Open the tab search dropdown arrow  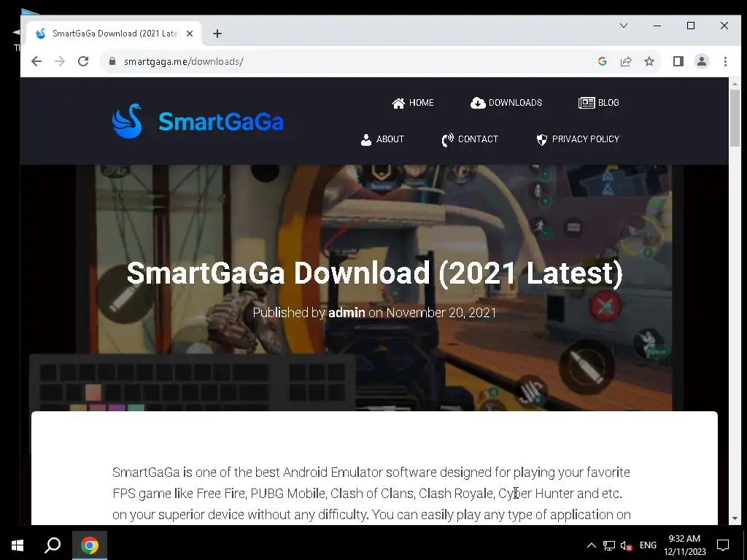pos(624,26)
